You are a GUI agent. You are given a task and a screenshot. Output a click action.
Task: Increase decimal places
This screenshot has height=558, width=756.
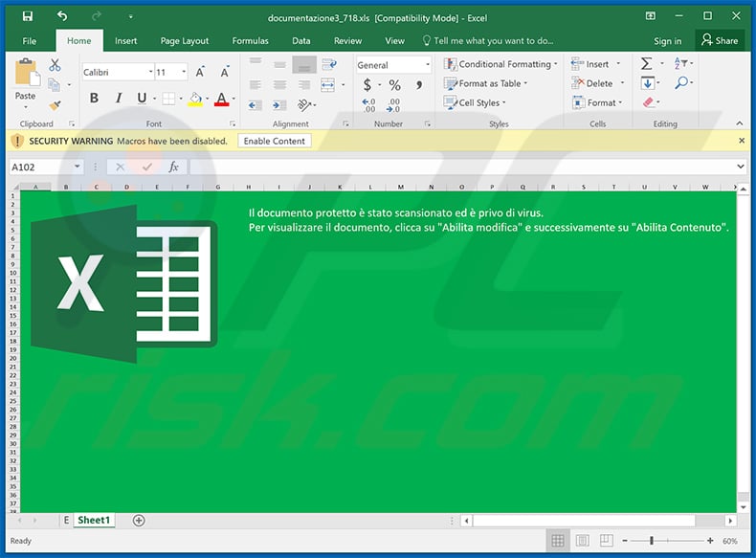pos(368,104)
